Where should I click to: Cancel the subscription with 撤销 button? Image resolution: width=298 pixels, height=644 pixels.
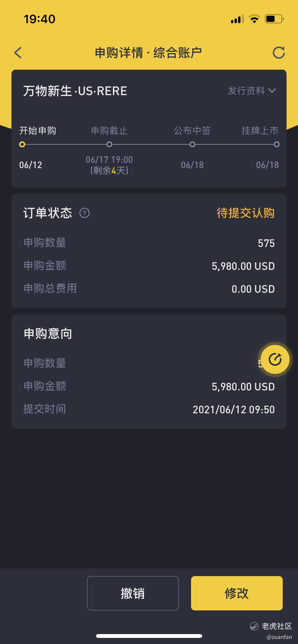pyautogui.click(x=133, y=593)
